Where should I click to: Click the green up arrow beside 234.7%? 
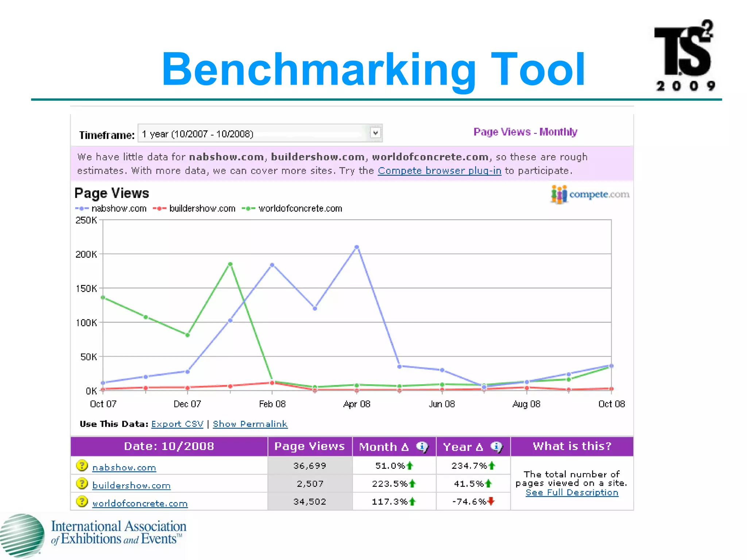pos(492,466)
